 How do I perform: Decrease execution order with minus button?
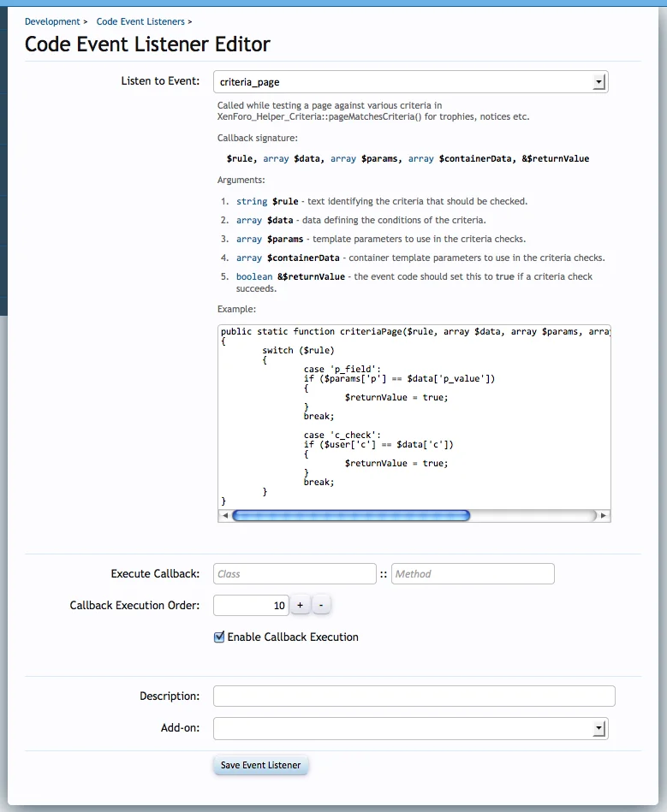[x=321, y=605]
